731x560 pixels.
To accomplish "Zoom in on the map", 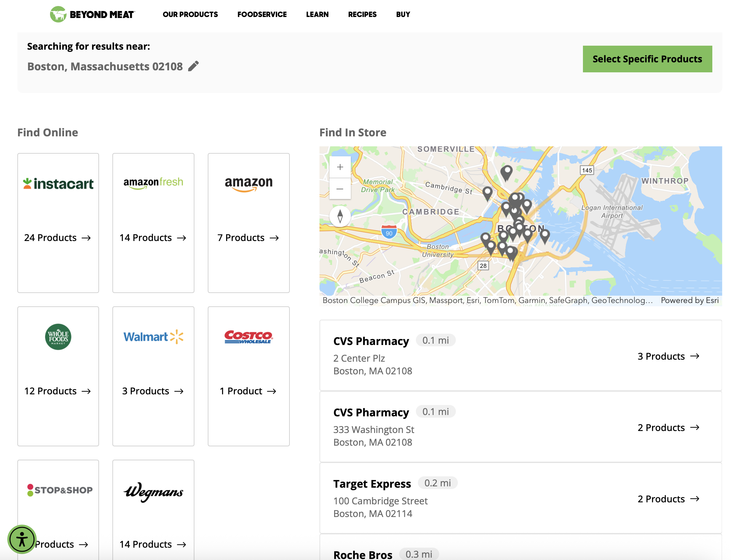I will coord(340,167).
